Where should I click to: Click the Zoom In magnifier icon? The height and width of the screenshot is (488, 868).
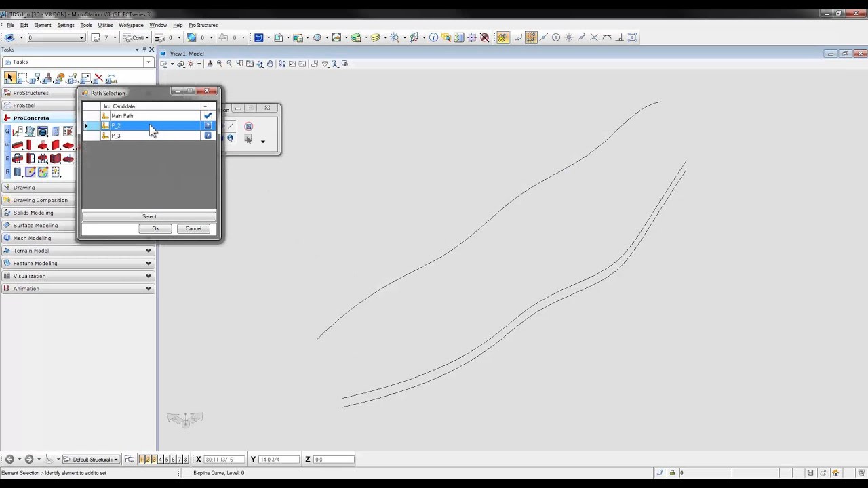pyautogui.click(x=219, y=64)
